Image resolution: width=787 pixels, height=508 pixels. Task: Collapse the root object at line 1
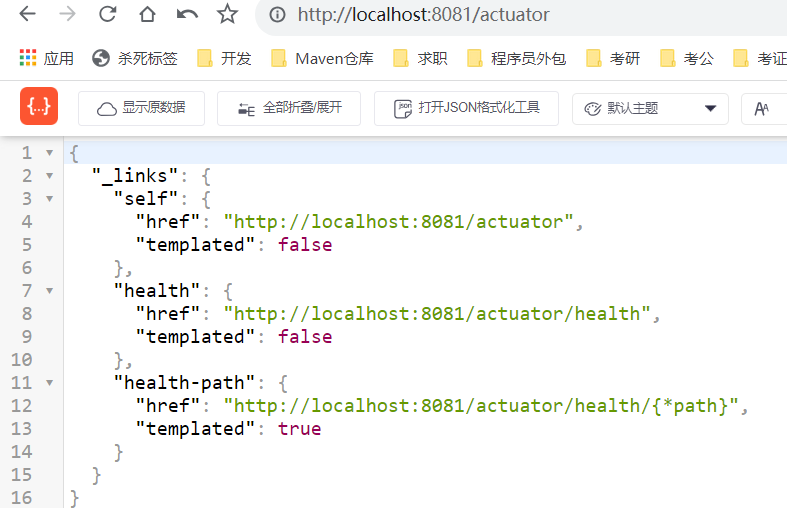50,153
